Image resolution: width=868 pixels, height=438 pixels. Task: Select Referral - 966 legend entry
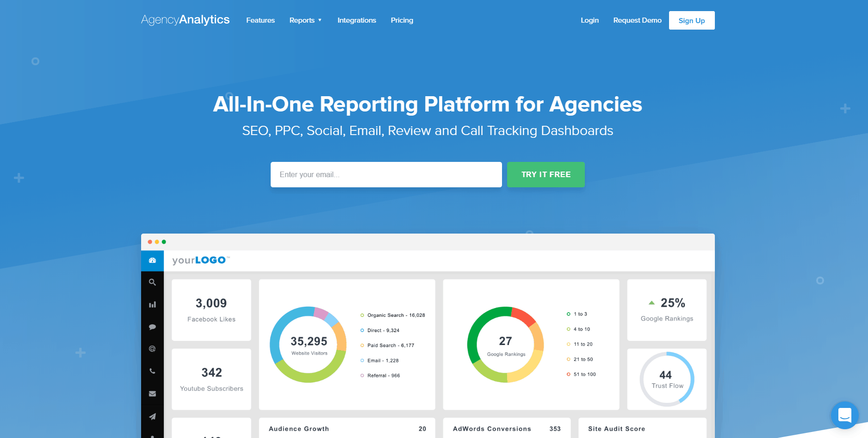tap(380, 376)
